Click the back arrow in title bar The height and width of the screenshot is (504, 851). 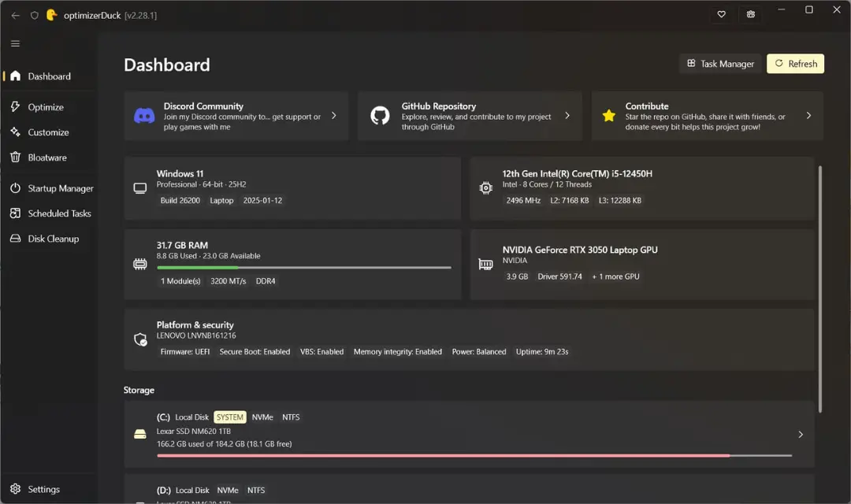15,15
